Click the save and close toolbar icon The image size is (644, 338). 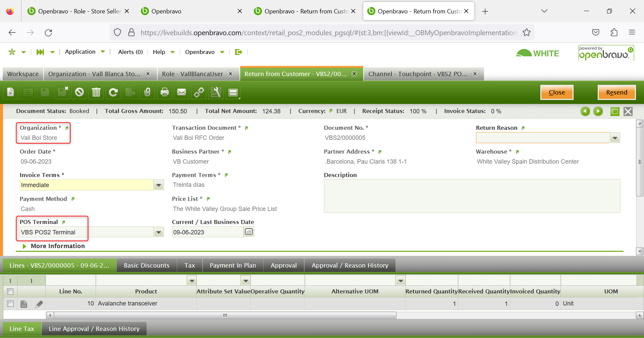tap(62, 92)
